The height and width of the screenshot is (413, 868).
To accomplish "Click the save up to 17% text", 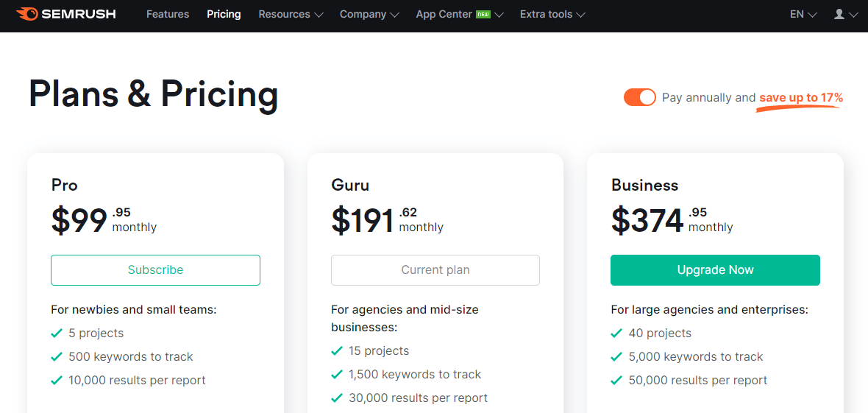I will click(x=801, y=98).
